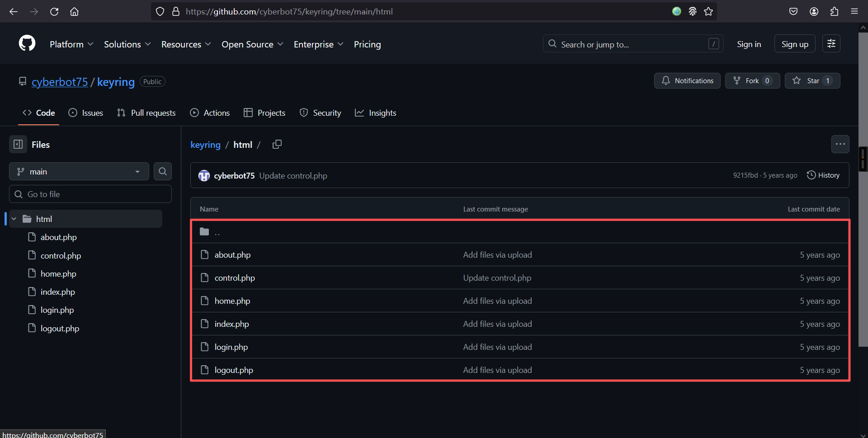
Task: Open the Firefox extensions puzzle icon
Action: 834,12
